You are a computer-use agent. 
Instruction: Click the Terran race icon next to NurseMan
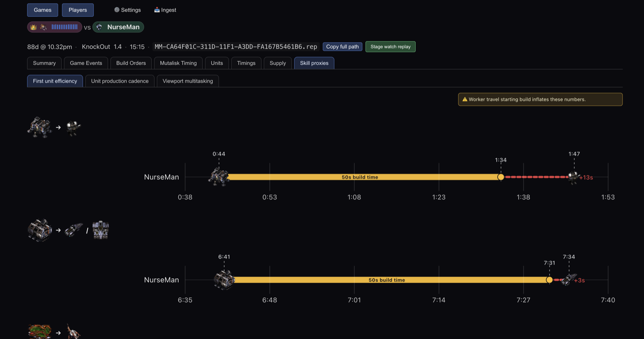click(99, 27)
